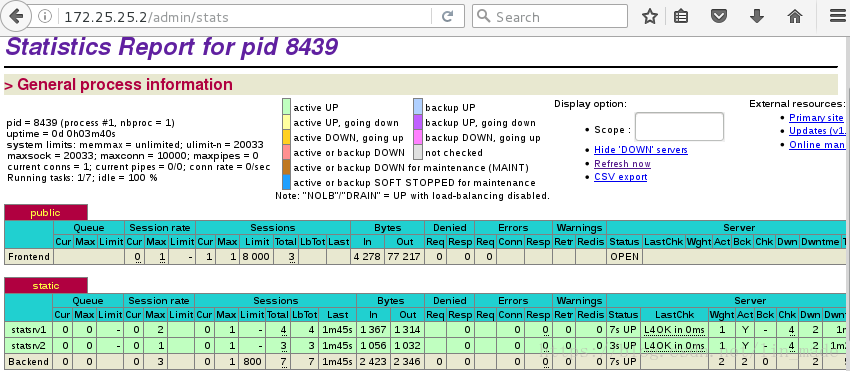Click Server header in static table
Viewport: 850px width, 371px height.
tap(750, 300)
